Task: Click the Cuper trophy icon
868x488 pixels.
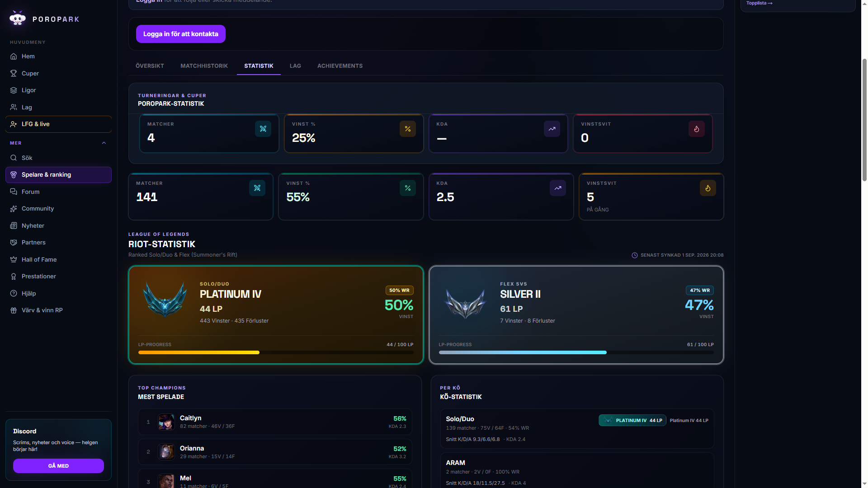Action: coord(14,73)
